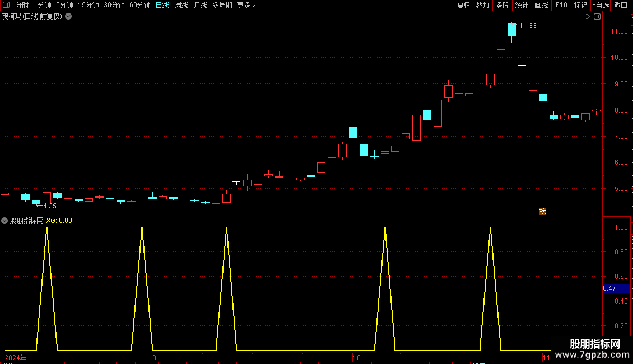This screenshot has width=633, height=364.
Task: Click the month 10 axis label
Action: 356,358
